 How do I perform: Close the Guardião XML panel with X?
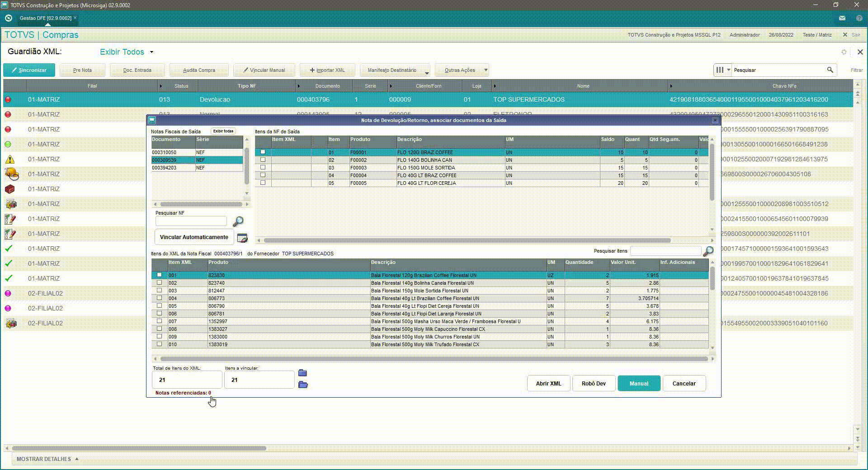point(860,52)
